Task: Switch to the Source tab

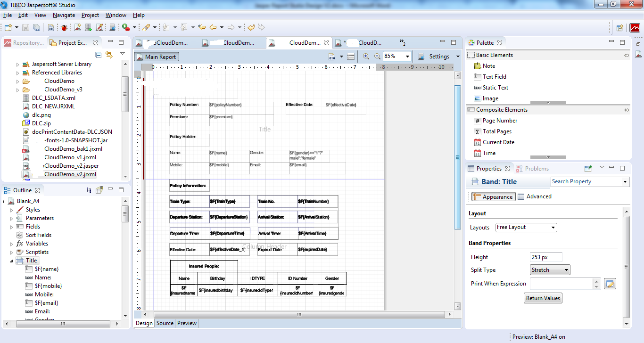Action: click(x=165, y=323)
